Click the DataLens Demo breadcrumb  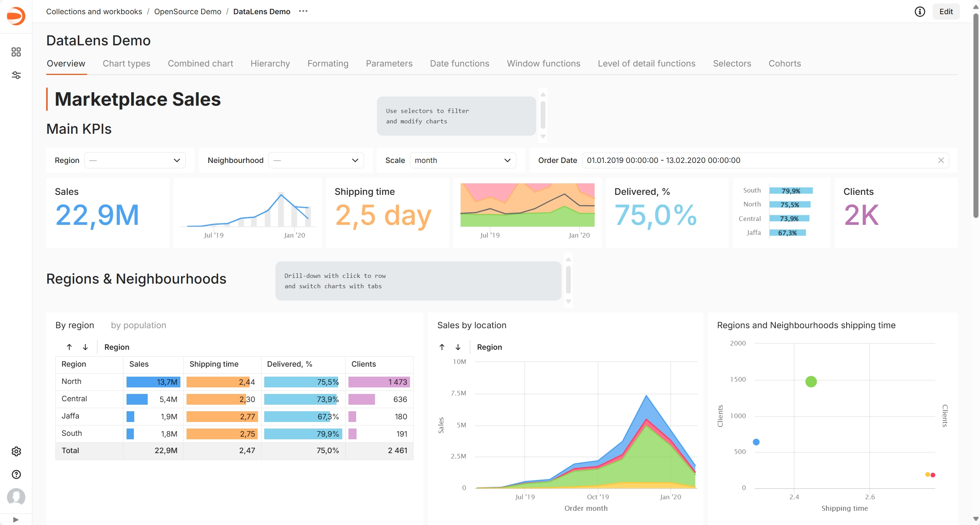click(x=262, y=12)
